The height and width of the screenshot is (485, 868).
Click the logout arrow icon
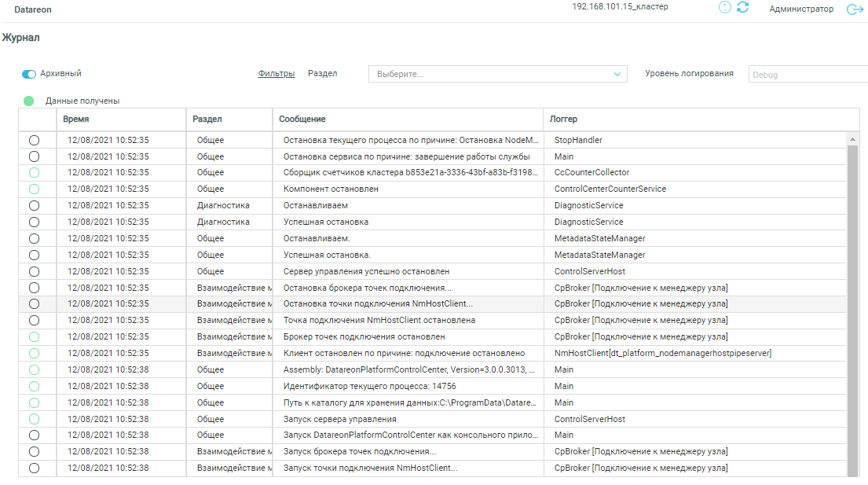pos(855,9)
